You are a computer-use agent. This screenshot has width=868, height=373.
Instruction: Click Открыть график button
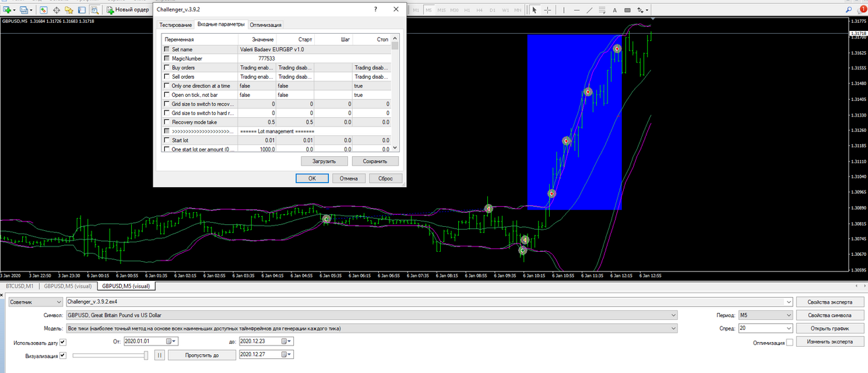830,328
